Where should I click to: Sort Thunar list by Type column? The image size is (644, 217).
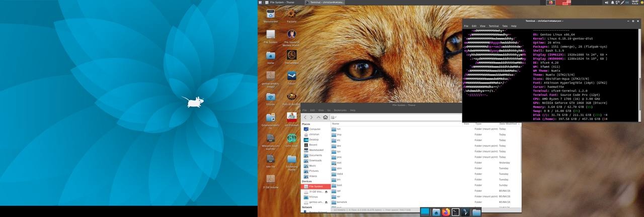tap(486, 123)
